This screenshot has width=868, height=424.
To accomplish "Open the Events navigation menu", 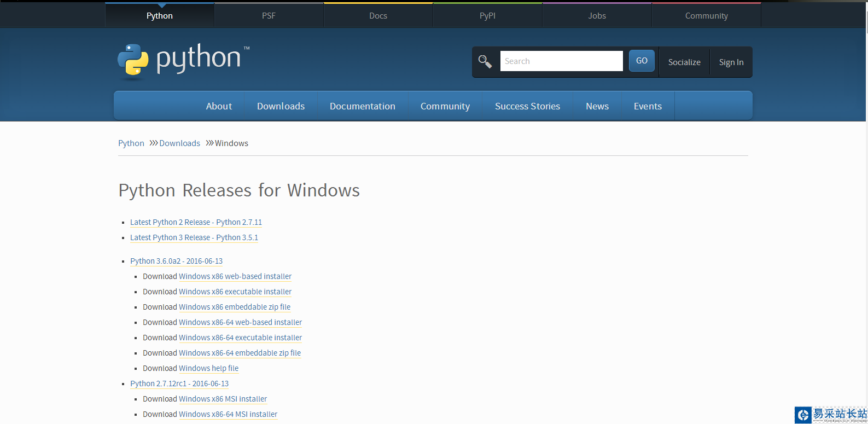I will tap(648, 106).
